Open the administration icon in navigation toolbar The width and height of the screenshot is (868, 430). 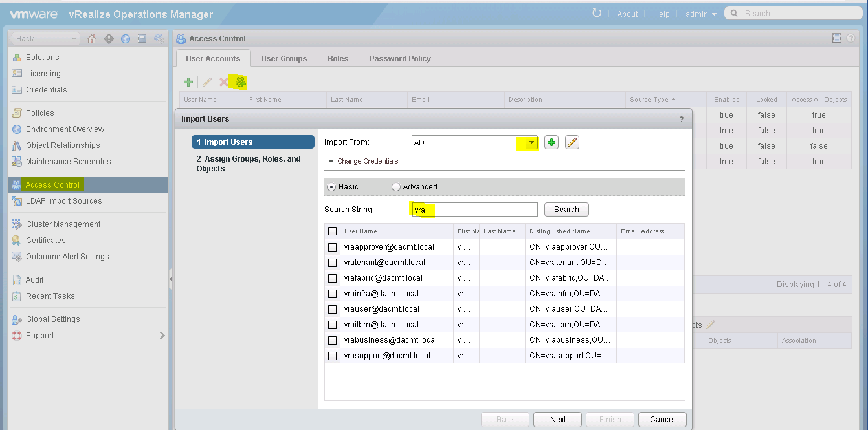point(159,39)
